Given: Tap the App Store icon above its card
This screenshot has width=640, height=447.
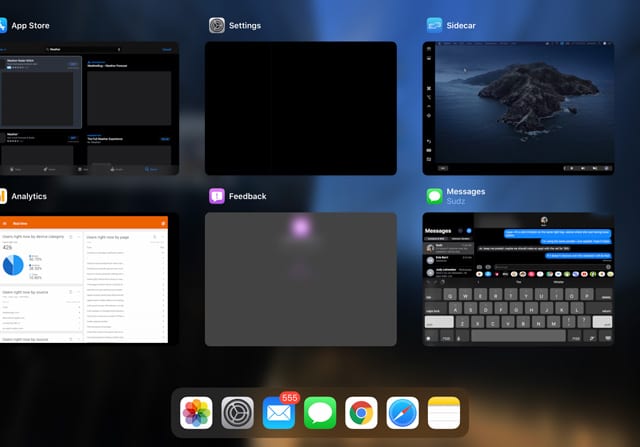Looking at the screenshot, I should [3, 25].
